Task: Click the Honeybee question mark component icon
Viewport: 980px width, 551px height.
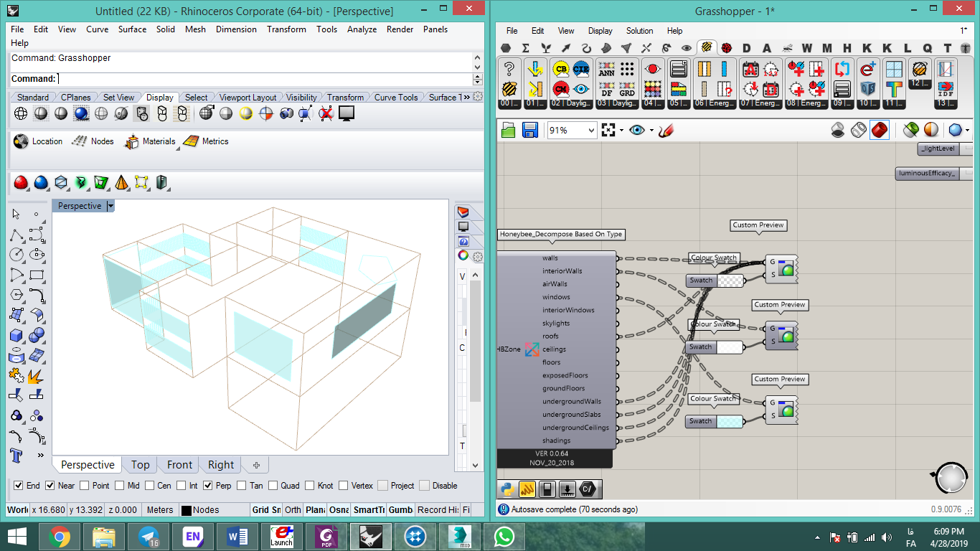Action: click(x=509, y=70)
